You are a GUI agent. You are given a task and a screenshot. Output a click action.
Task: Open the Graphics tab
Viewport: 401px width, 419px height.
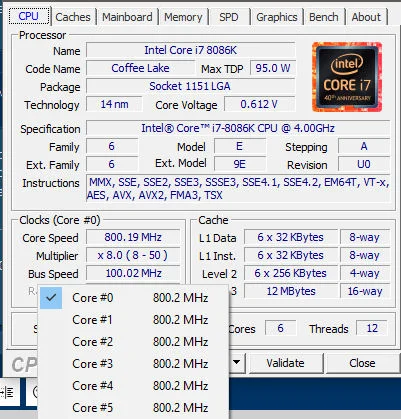tap(277, 17)
